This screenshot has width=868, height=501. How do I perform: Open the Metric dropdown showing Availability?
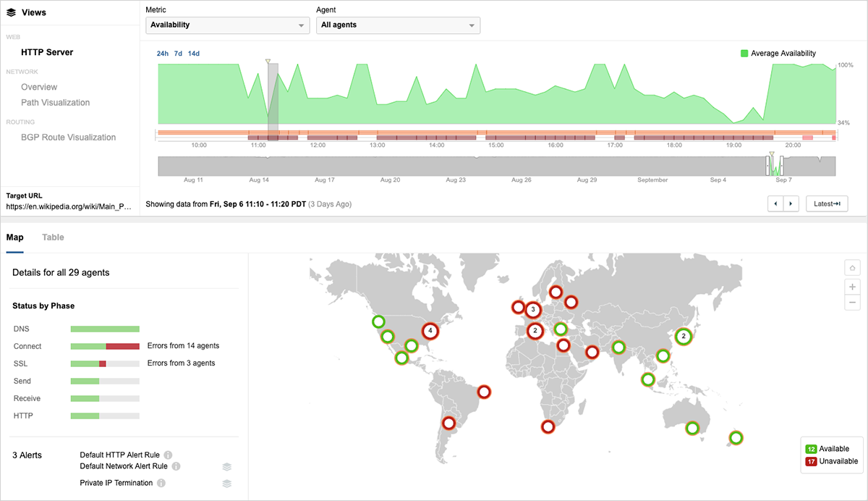pos(228,25)
